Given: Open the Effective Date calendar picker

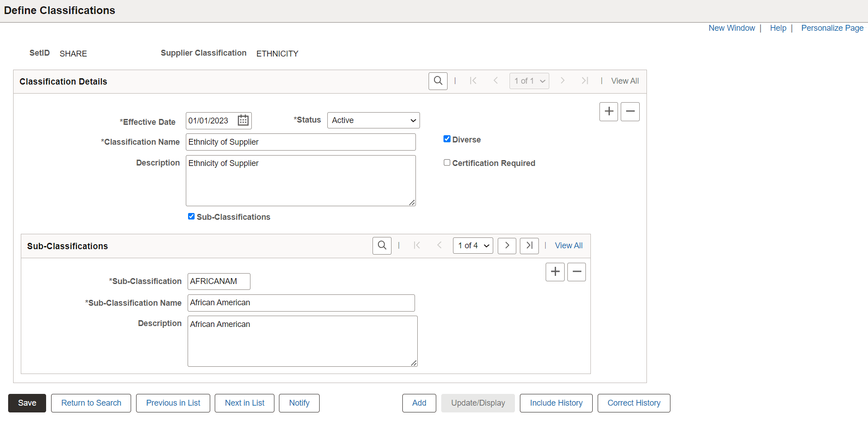Looking at the screenshot, I should tap(243, 120).
